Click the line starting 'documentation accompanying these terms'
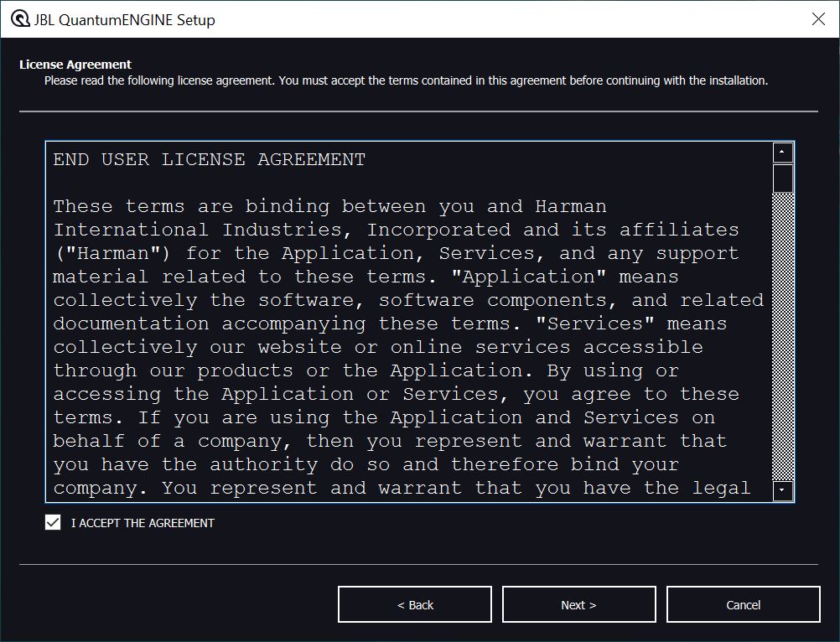 390,324
